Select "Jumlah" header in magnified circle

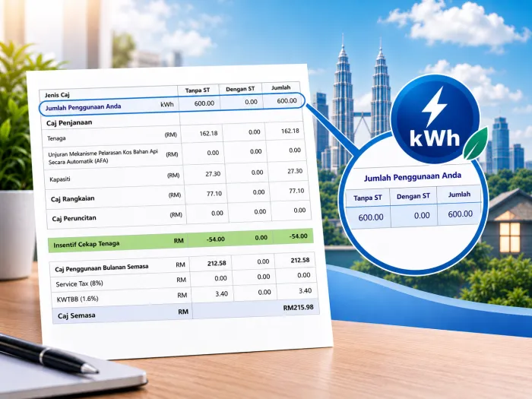tap(459, 195)
